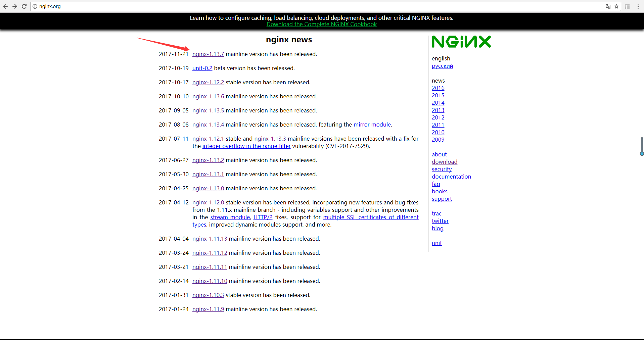Follow the HTTP/2 link
This screenshot has width=644, height=340.
263,217
